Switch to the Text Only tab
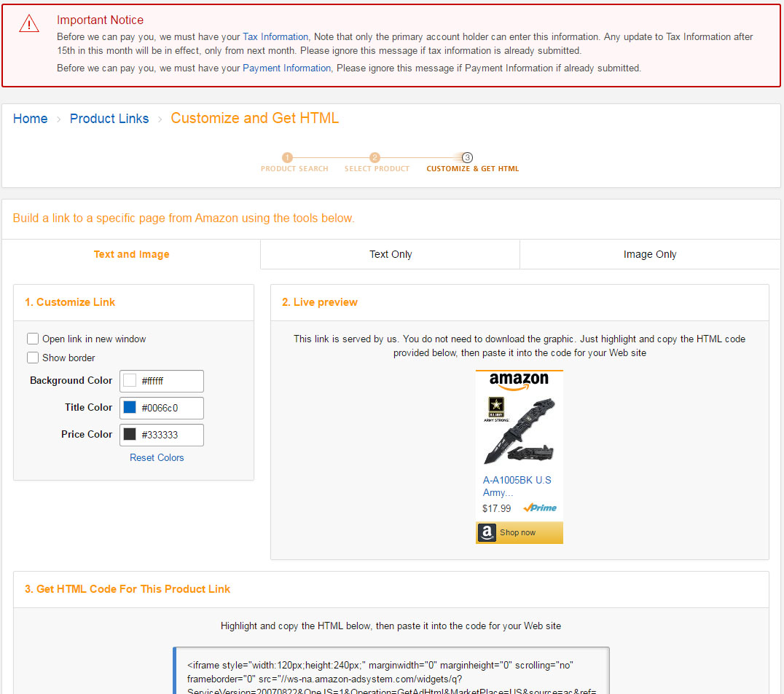784x694 pixels. point(391,254)
